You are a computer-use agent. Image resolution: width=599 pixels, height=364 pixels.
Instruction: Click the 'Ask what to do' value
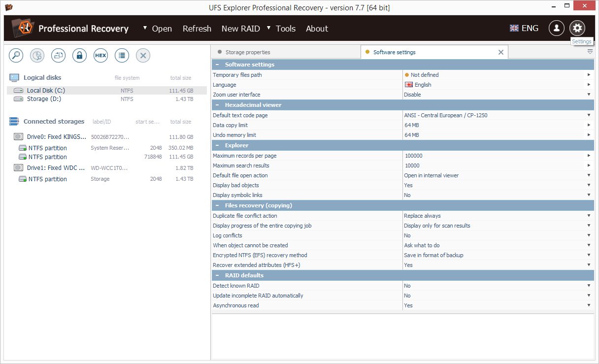click(422, 245)
